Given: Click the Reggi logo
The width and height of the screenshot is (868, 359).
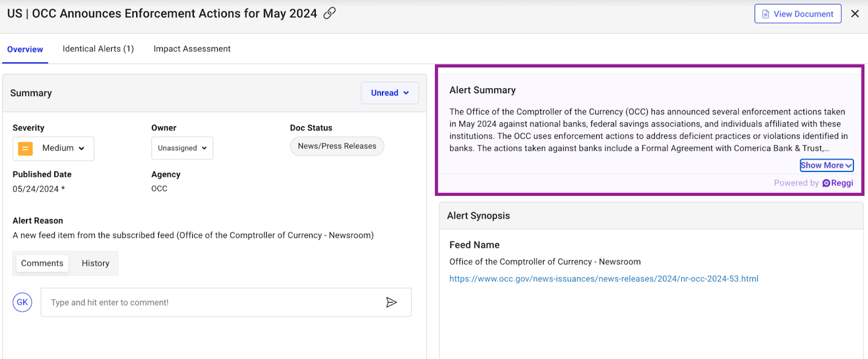Looking at the screenshot, I should (838, 183).
